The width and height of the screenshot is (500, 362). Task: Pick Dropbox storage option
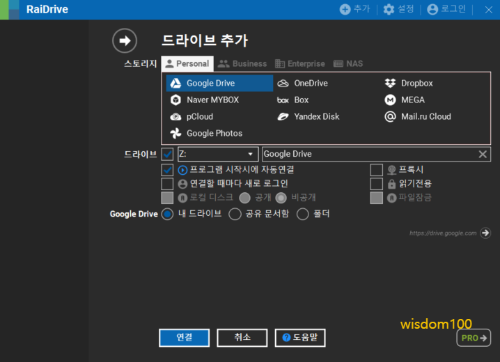tap(409, 83)
